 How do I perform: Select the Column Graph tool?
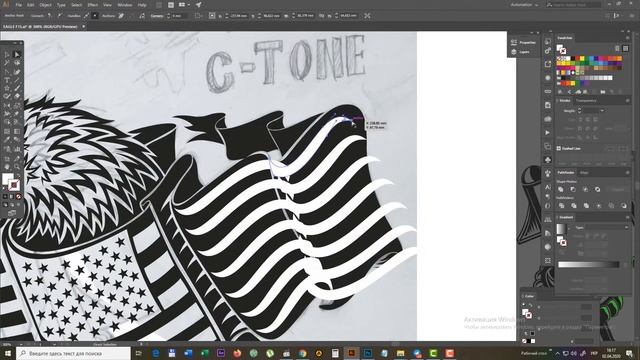tap(17, 149)
